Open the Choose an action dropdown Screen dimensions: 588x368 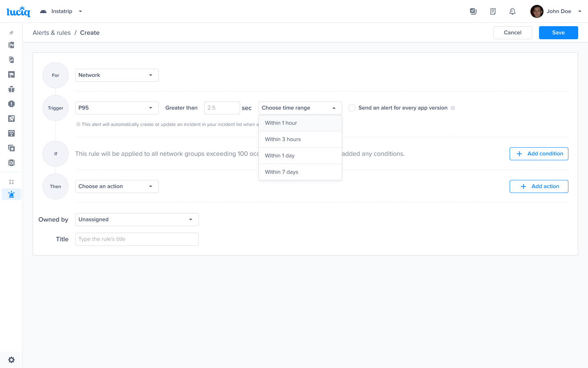tap(117, 186)
